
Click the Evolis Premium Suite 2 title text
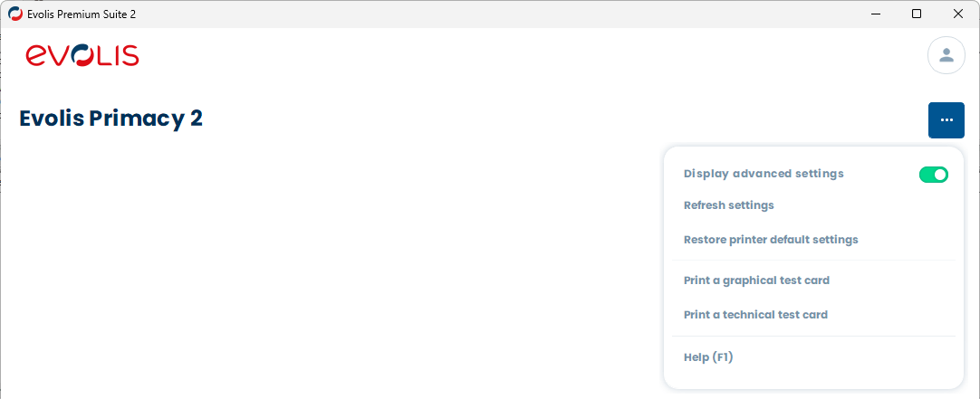click(x=82, y=14)
